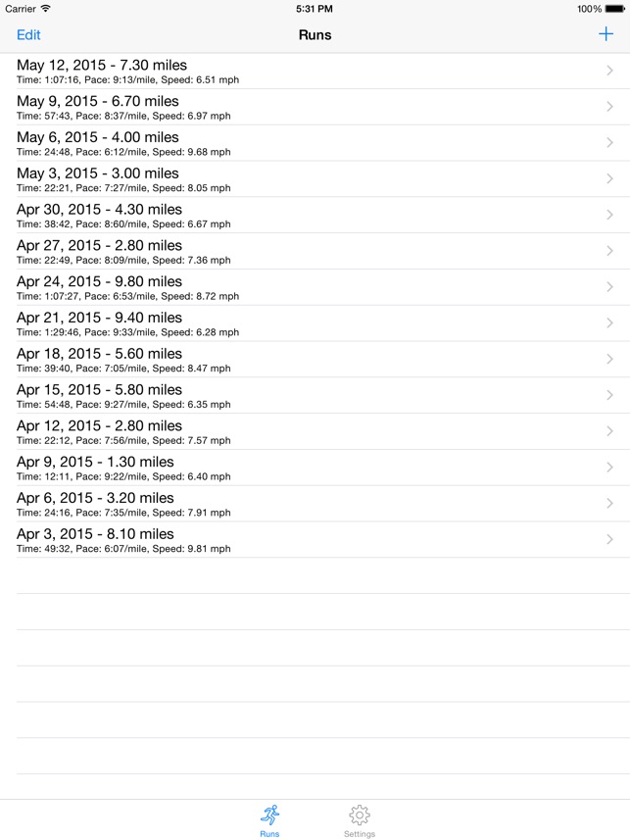Expand chevron for May 12, 2015 run
The height and width of the screenshot is (840, 630).
coord(609,71)
